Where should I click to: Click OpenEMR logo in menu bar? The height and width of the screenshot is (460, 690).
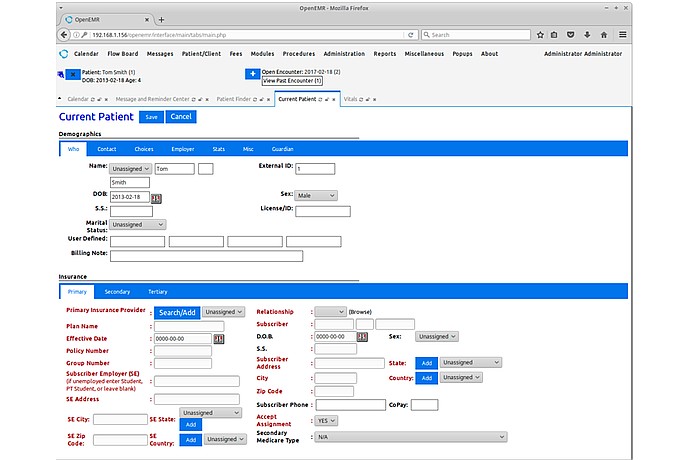click(64, 54)
